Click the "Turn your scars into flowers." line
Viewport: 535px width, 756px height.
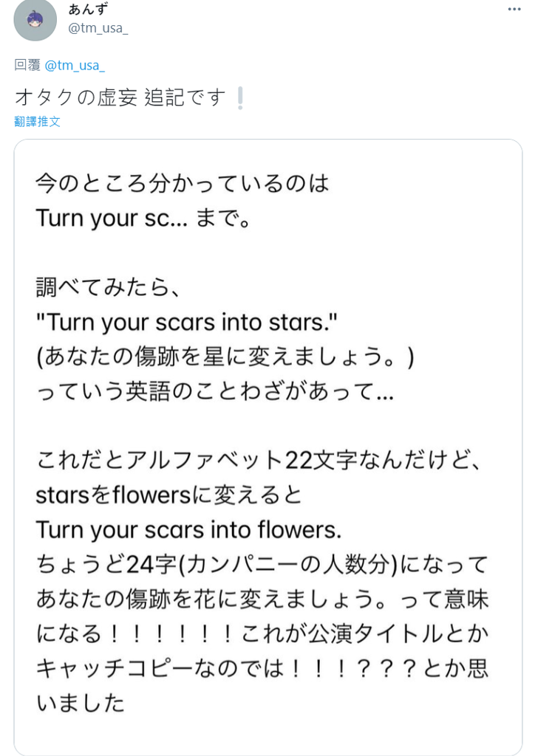pos(188,530)
